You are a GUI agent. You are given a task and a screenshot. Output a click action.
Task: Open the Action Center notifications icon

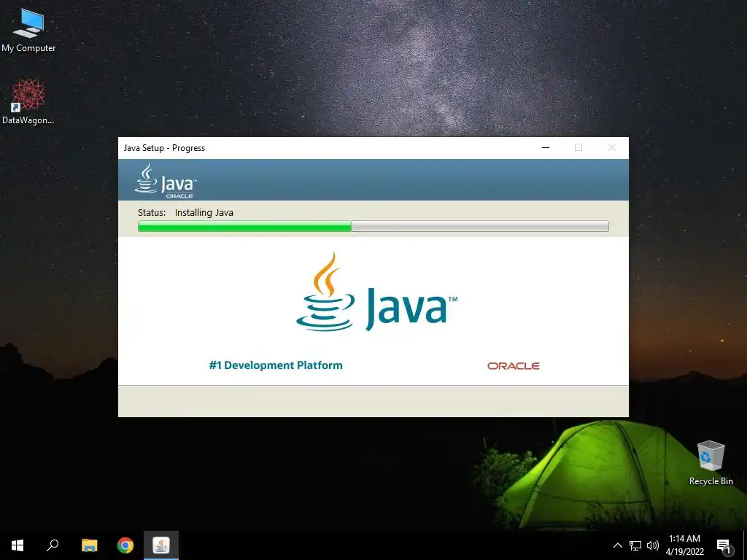point(724,545)
